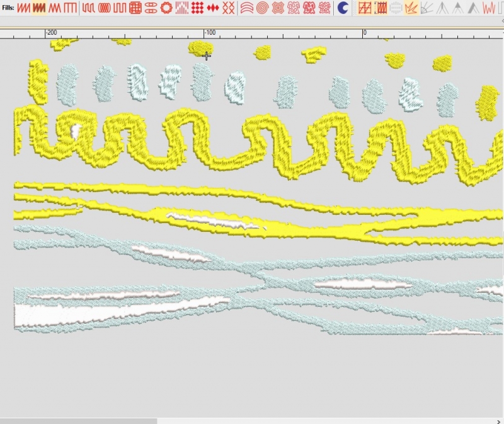Toggle the highlighted orange radiating lines icon
The height and width of the screenshot is (424, 504).
tap(411, 8)
